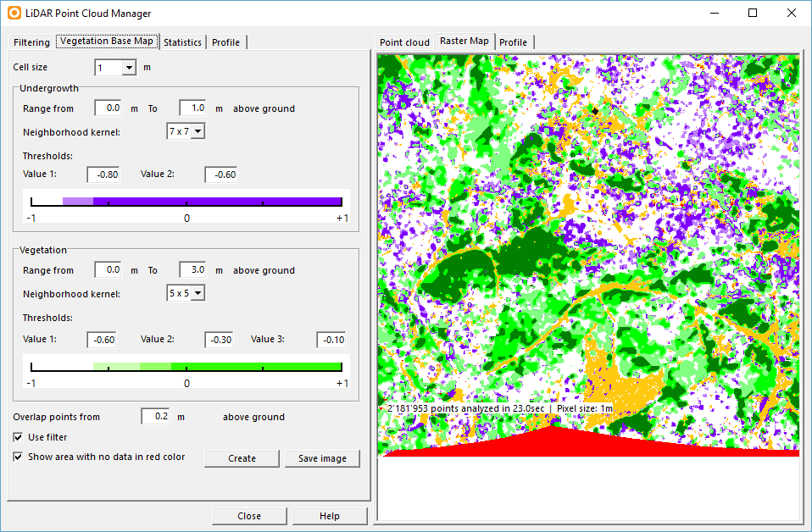Click Vegetation Range from field 0.0
812x532 pixels.
tap(108, 269)
